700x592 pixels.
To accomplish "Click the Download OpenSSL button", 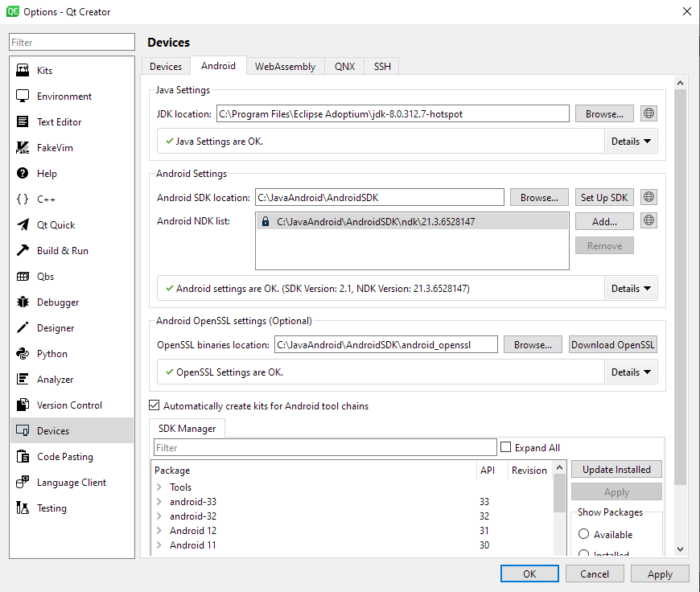I will point(613,345).
